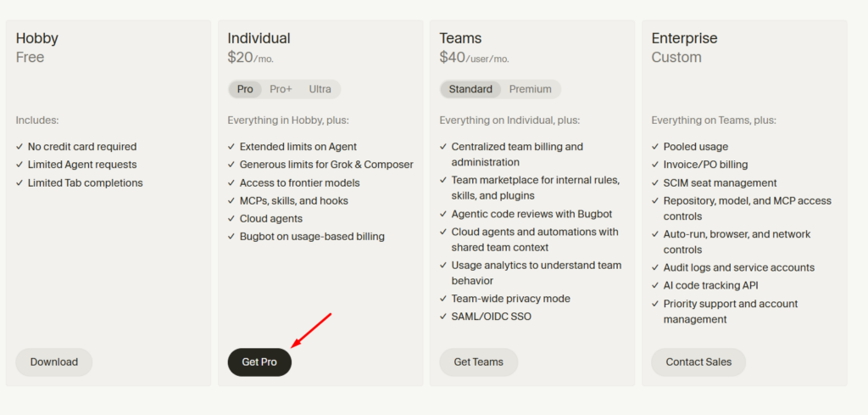The width and height of the screenshot is (868, 415).
Task: Click the $40/user/mo. Teams price
Action: pyautogui.click(x=475, y=57)
